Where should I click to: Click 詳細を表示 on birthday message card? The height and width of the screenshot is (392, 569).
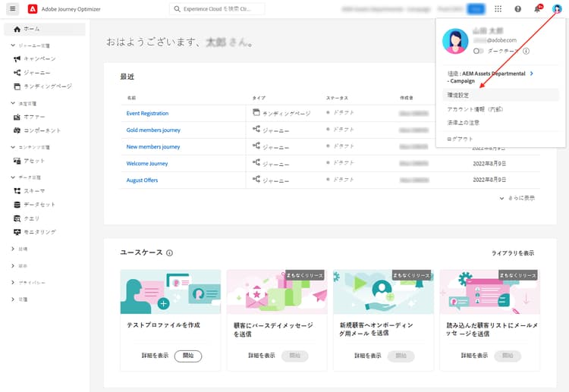(262, 356)
